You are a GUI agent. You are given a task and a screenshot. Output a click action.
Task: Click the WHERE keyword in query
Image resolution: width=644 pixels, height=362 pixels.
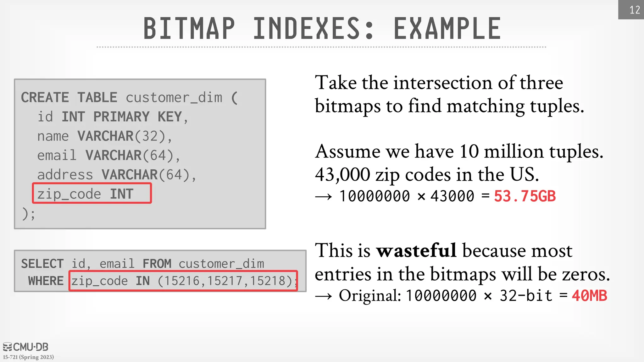point(46,281)
